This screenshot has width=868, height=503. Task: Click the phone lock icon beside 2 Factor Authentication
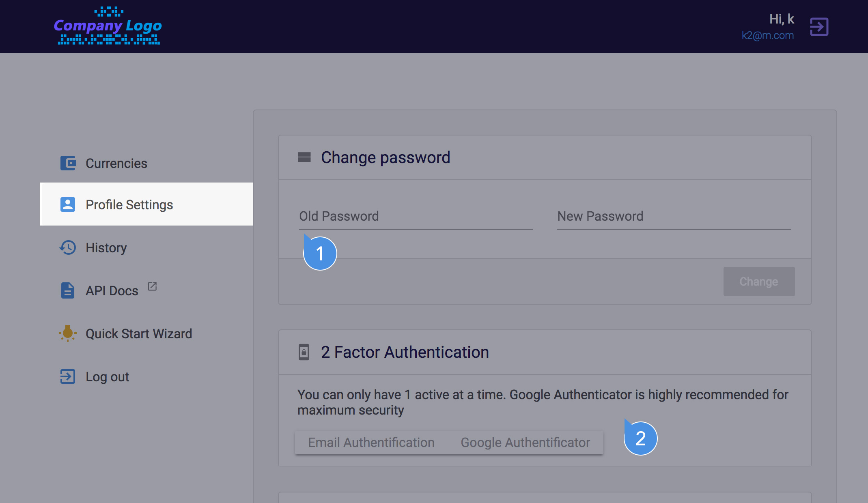pos(304,352)
